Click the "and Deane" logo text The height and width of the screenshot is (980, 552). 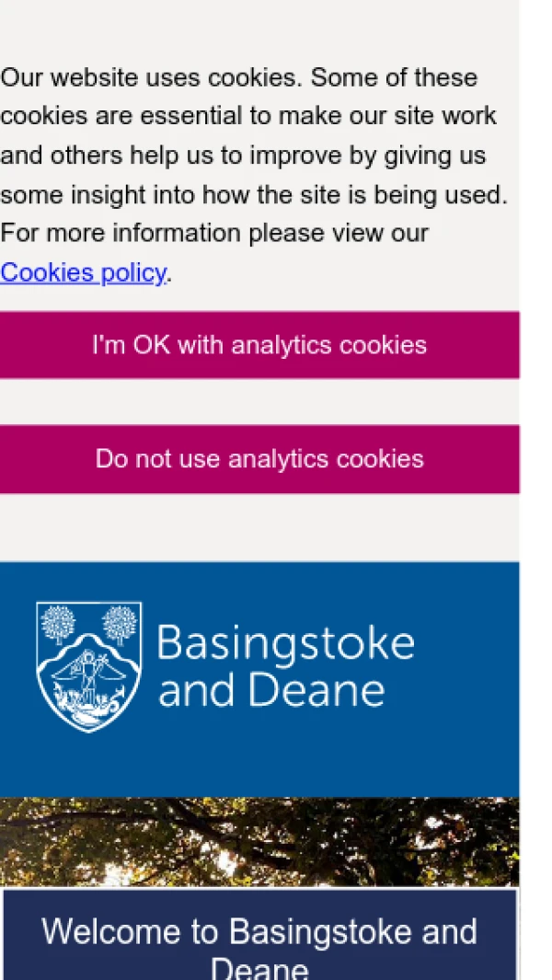(271, 691)
